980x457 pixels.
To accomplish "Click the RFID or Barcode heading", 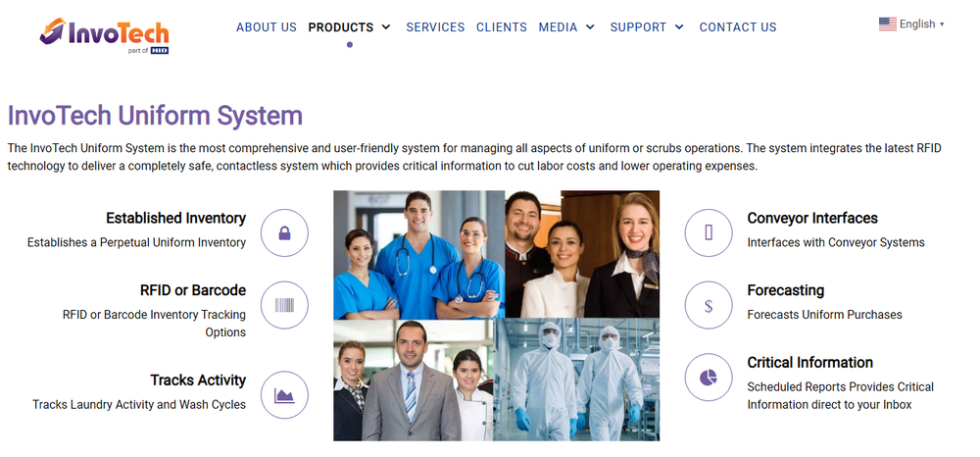I will pyautogui.click(x=193, y=290).
